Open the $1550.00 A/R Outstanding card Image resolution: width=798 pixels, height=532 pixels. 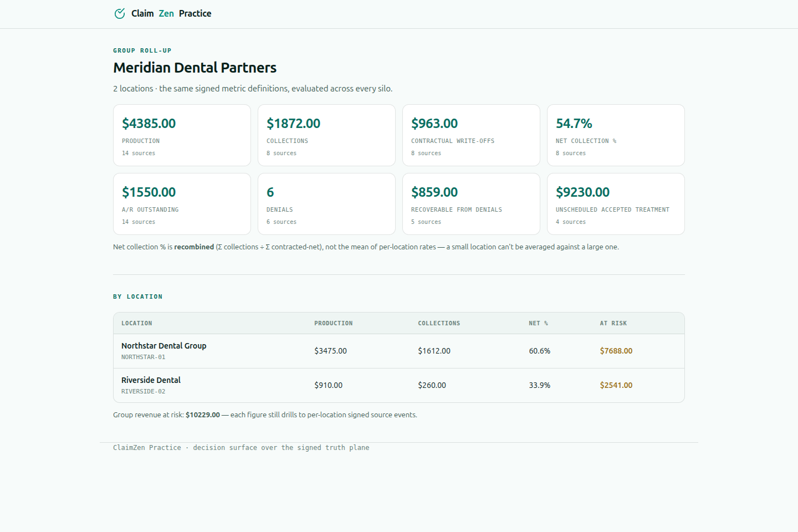tap(182, 204)
